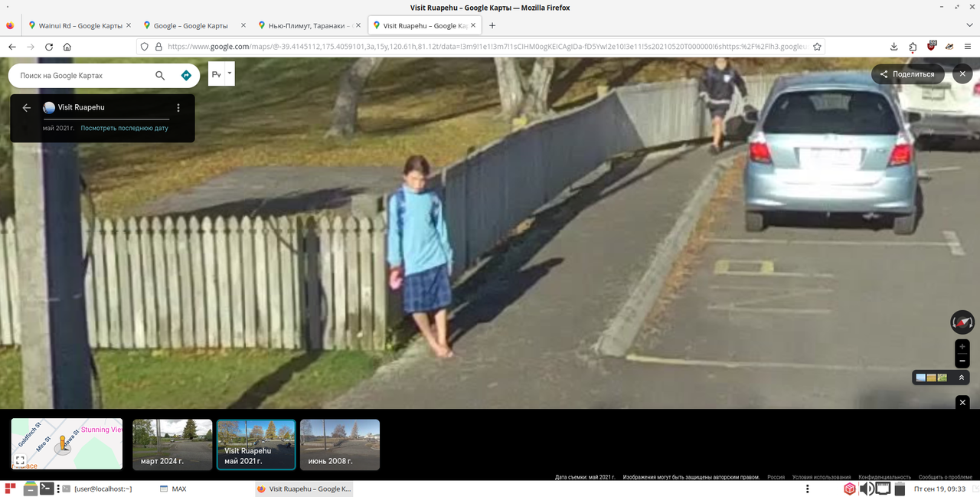Open the three-dot menu beside Visit Ruapehu

(178, 108)
